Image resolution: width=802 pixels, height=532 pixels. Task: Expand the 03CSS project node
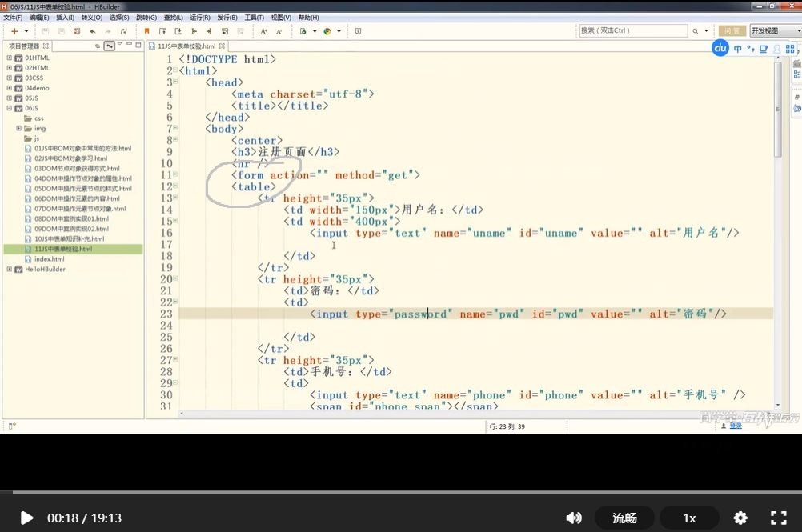(x=10, y=78)
